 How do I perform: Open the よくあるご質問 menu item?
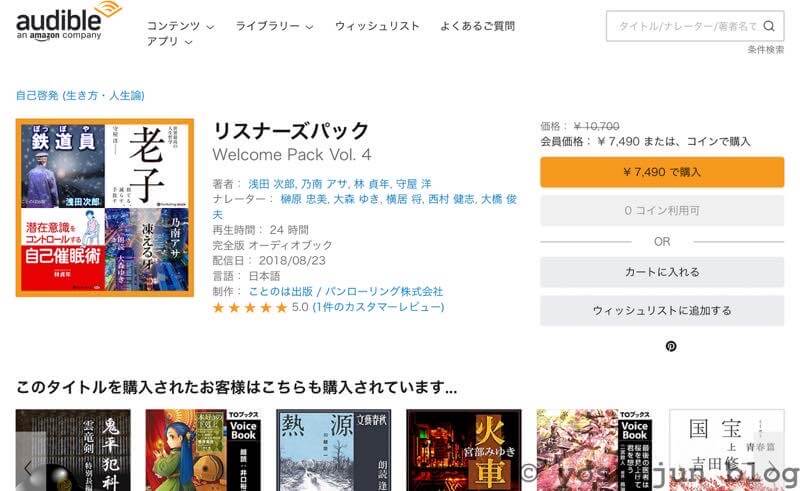click(x=477, y=26)
